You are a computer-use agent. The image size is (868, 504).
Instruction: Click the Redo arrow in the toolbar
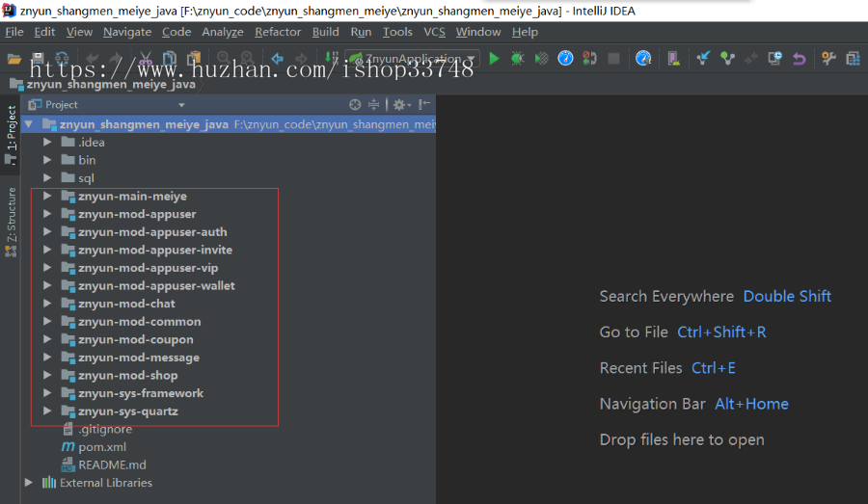[x=116, y=59]
